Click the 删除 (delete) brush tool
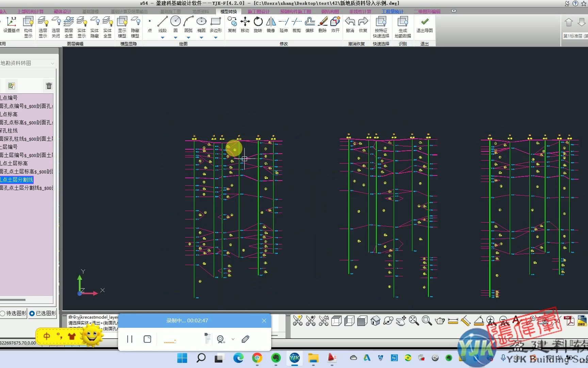This screenshot has width=588, height=368. 323,25
